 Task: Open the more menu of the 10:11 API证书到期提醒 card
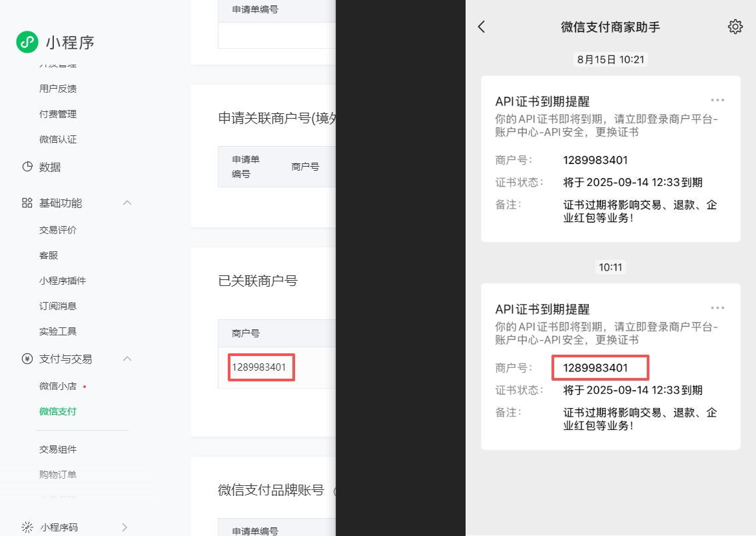pos(717,308)
